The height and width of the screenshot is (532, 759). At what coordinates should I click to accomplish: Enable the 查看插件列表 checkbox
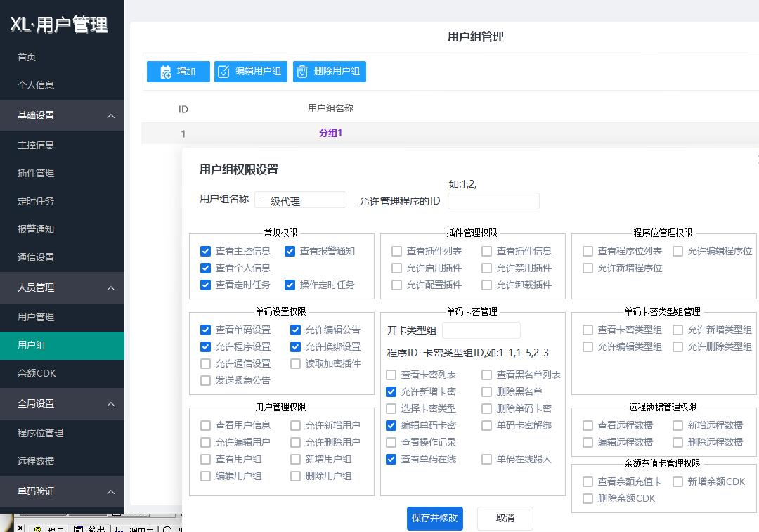[397, 251]
